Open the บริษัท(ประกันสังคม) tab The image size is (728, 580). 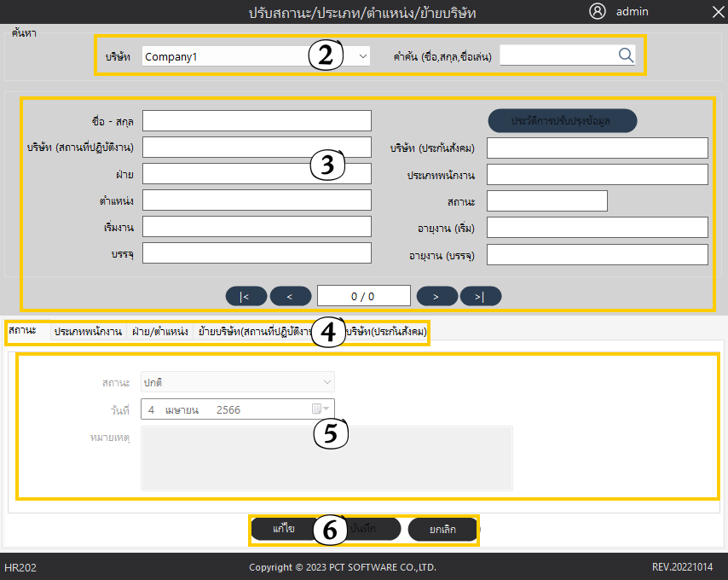(388, 332)
